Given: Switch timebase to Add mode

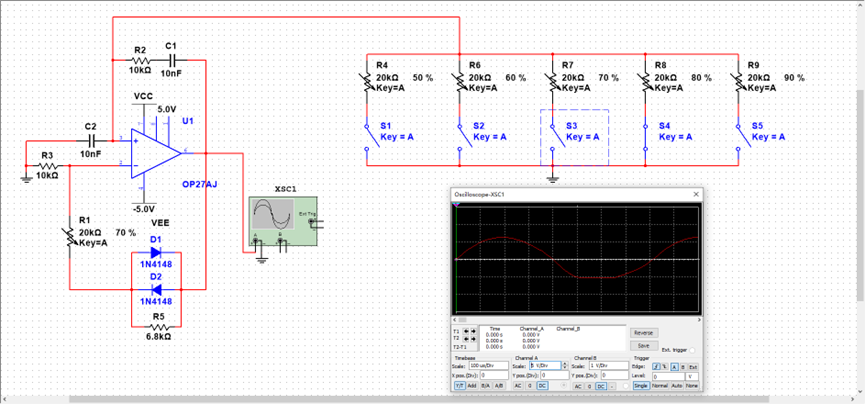Looking at the screenshot, I should tap(472, 385).
